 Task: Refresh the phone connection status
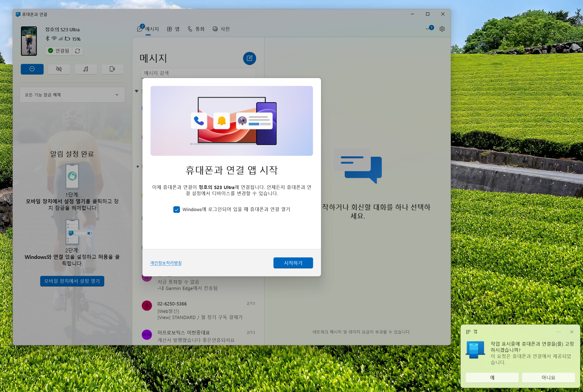point(78,51)
